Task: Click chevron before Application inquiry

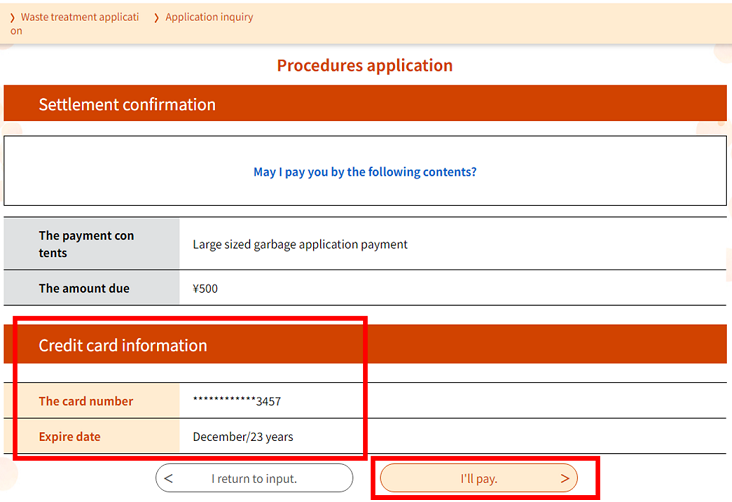Action: tap(156, 18)
